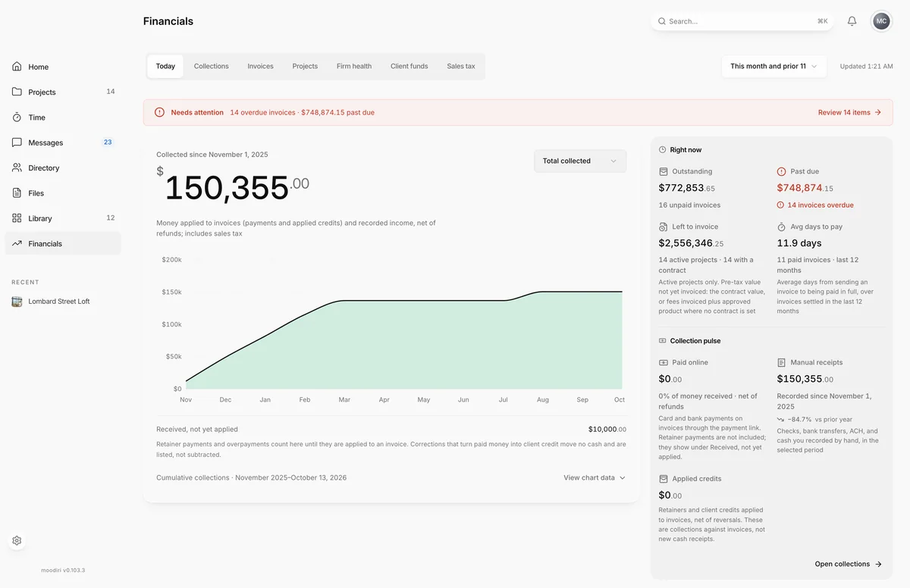Open settings via the gear icon
Viewport: 910px width, 588px height.
pos(17,541)
